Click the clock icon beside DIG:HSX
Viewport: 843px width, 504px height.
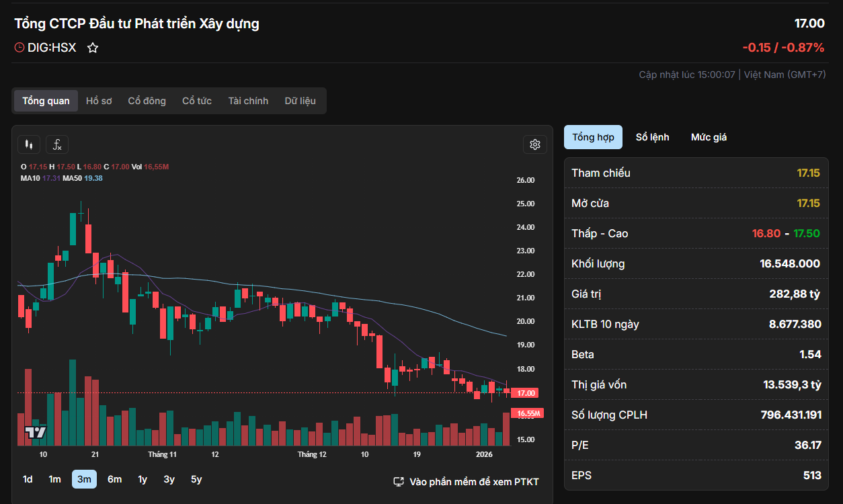coord(19,48)
